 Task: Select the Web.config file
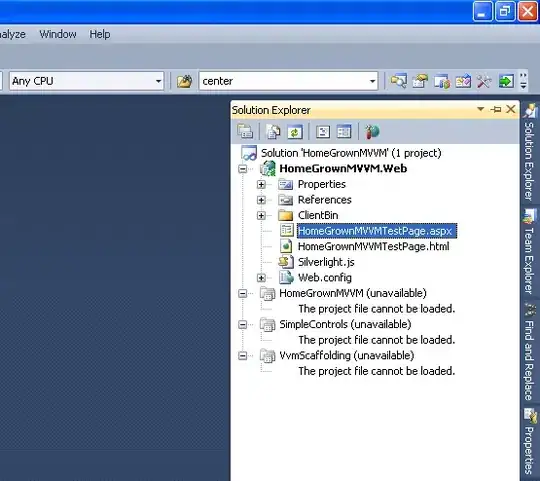[x=324, y=278]
